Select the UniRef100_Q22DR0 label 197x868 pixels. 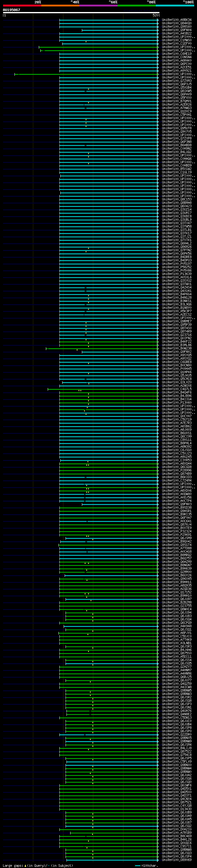(x=177, y=735)
